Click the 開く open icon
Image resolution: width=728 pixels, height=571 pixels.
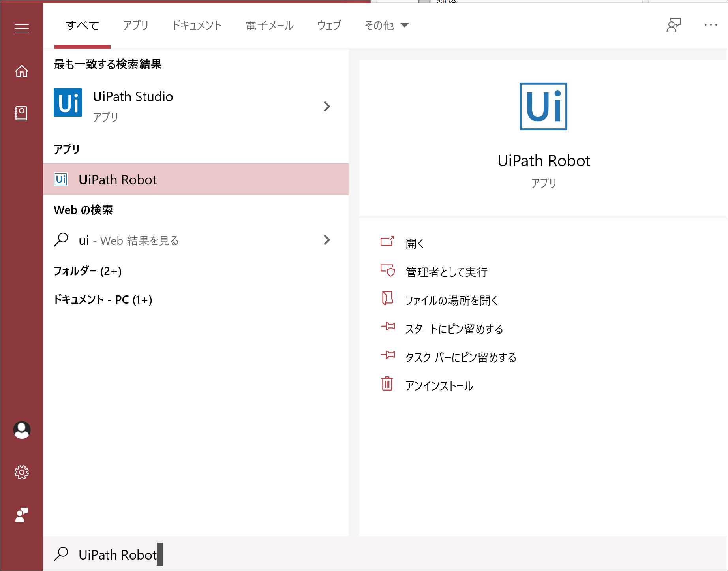(x=387, y=241)
